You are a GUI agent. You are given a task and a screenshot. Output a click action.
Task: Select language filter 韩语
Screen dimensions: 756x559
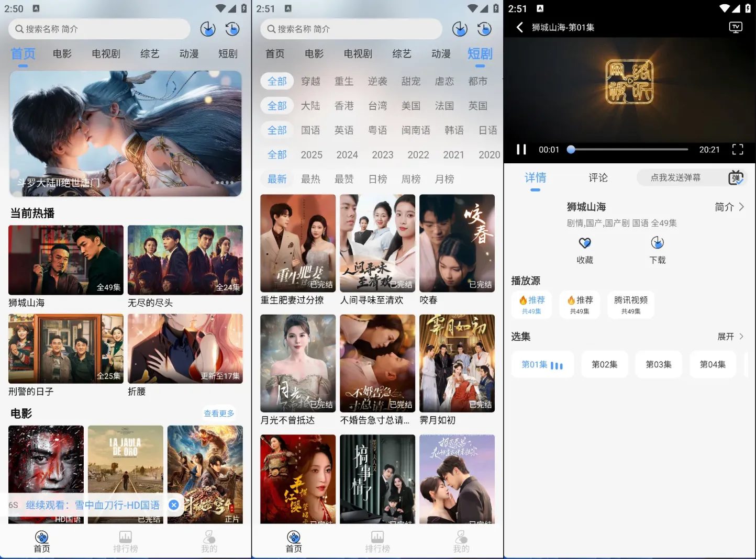454,130
